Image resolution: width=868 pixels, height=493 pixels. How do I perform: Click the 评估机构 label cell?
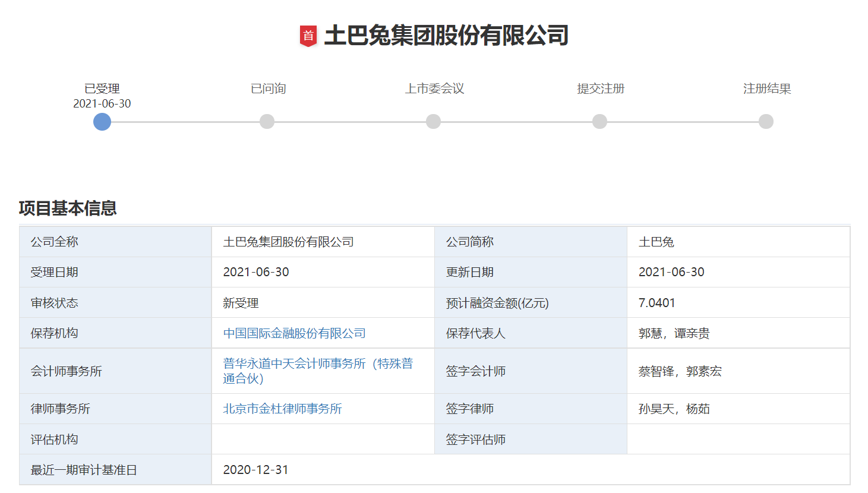pos(115,440)
